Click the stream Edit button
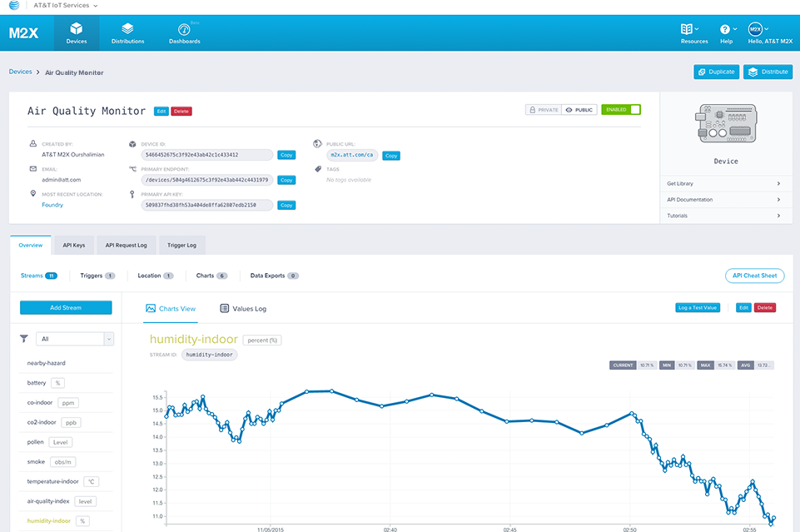 coord(743,307)
